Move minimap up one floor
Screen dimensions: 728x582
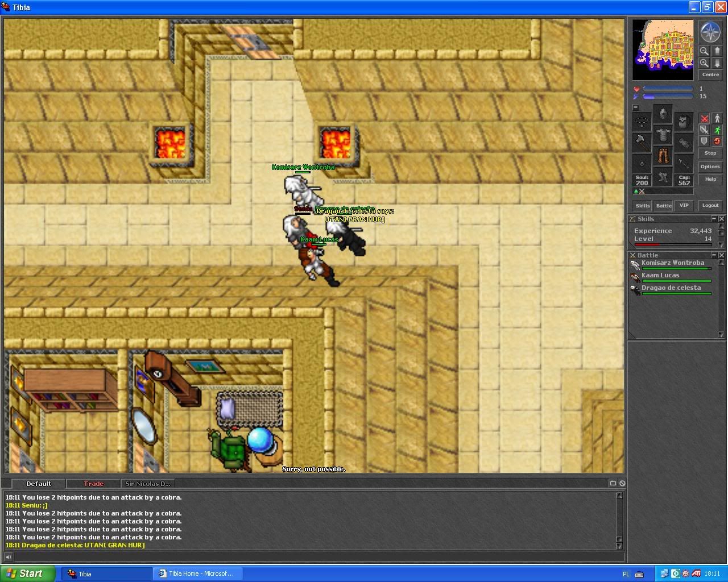tap(717, 51)
